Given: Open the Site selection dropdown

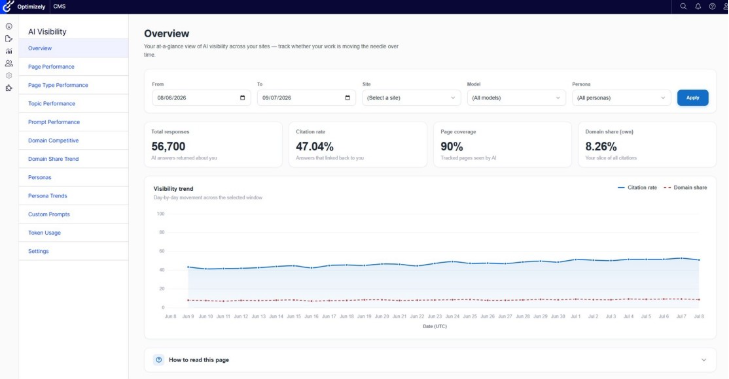Looking at the screenshot, I should click(411, 98).
